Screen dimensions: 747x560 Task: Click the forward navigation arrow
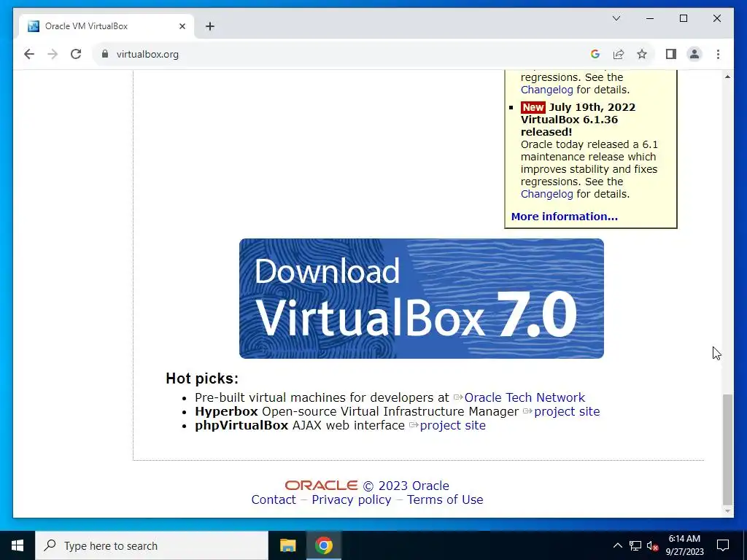click(x=53, y=54)
